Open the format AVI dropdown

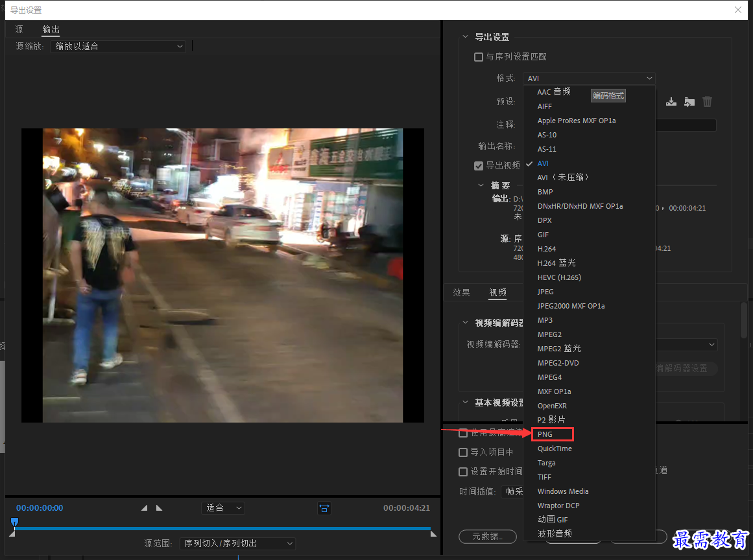(589, 78)
